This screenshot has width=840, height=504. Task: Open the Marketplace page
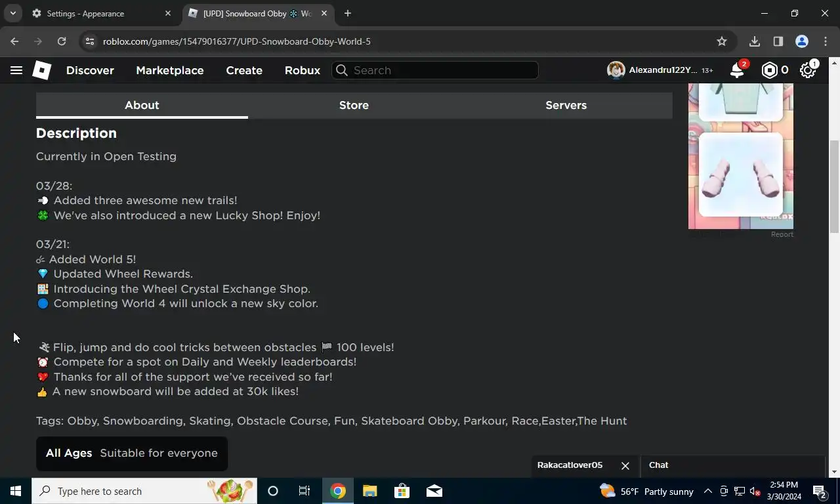click(x=169, y=70)
